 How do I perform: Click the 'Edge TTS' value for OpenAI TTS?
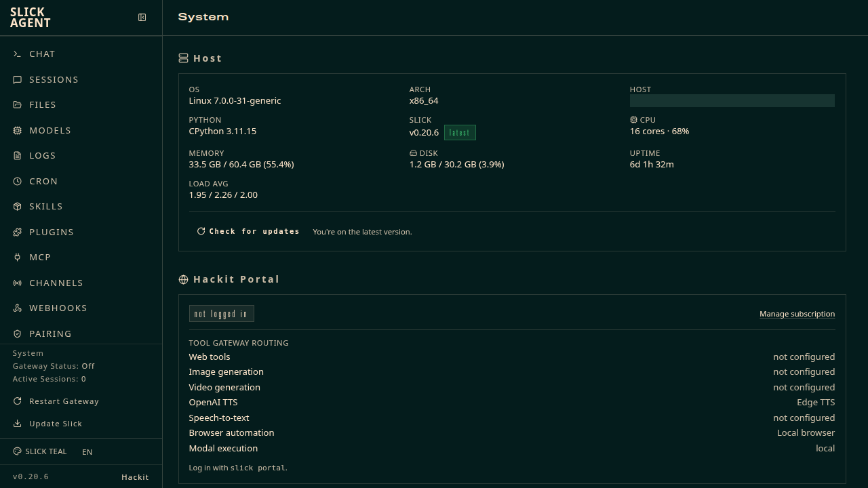[x=816, y=402]
